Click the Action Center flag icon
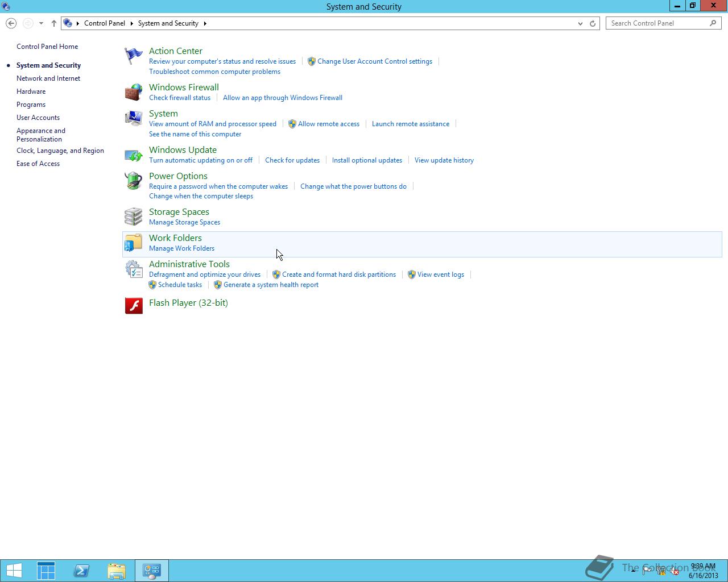Image resolution: width=728 pixels, height=582 pixels. (134, 56)
